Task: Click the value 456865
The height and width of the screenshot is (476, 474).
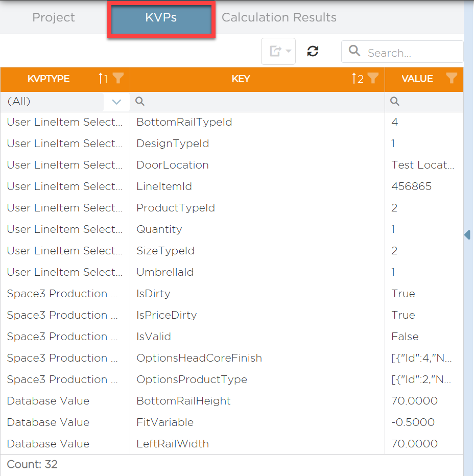Action: [412, 186]
